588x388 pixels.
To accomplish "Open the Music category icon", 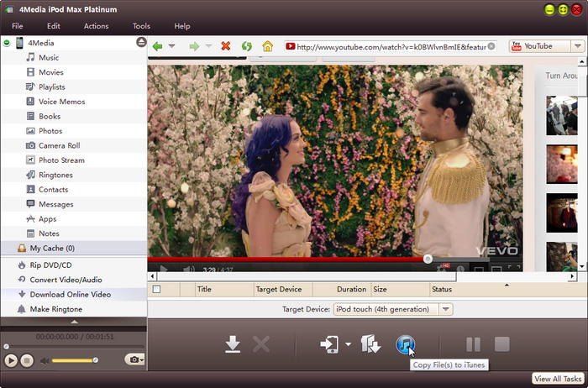I will pyautogui.click(x=30, y=57).
